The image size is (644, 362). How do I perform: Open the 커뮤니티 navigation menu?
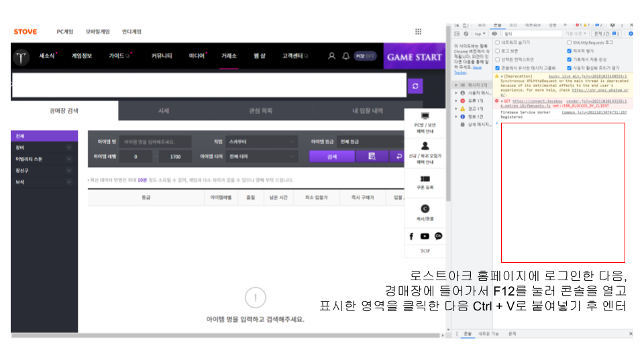[x=162, y=56]
